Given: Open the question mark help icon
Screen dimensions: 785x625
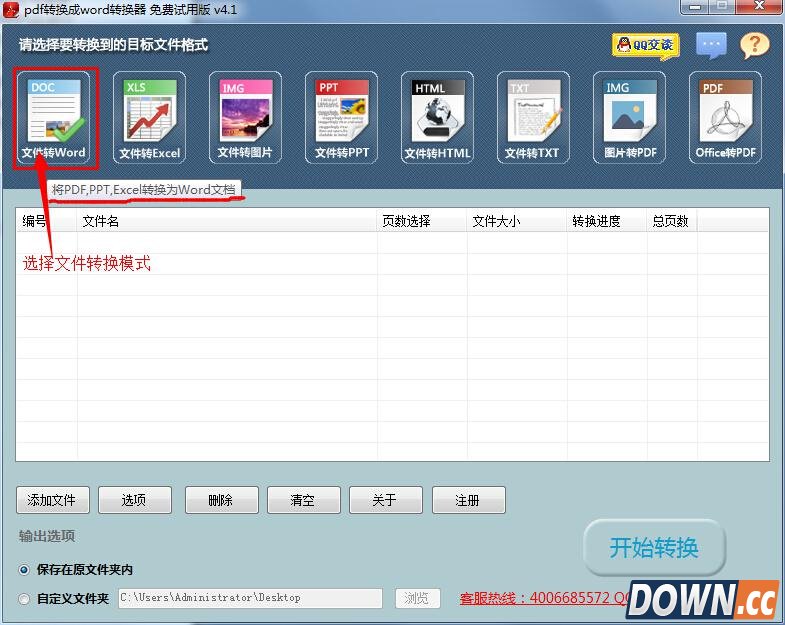Looking at the screenshot, I should click(x=754, y=46).
